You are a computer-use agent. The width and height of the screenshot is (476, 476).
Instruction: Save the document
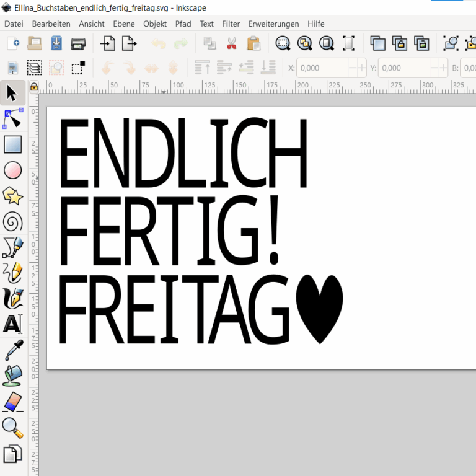pyautogui.click(x=56, y=43)
